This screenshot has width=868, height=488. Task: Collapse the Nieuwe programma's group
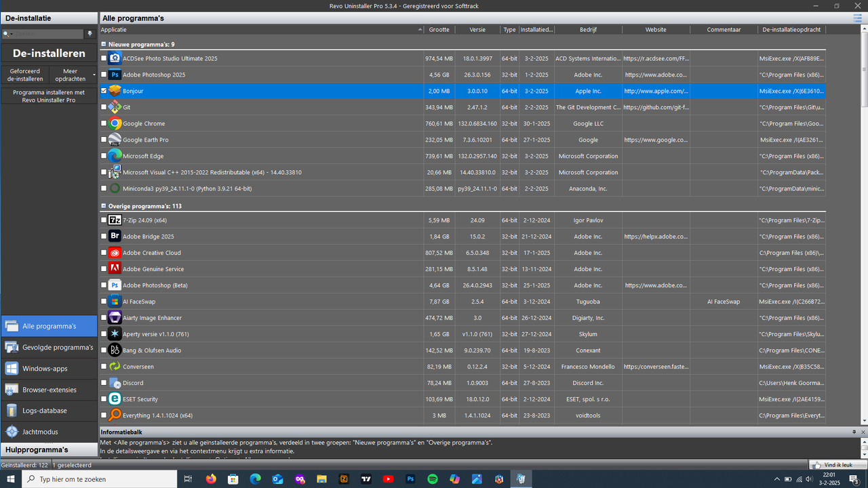click(x=104, y=44)
